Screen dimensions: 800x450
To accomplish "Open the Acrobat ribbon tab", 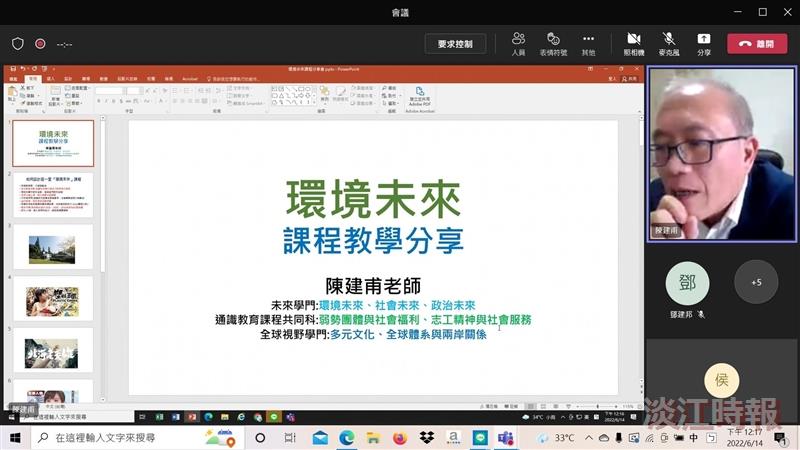I will point(190,79).
